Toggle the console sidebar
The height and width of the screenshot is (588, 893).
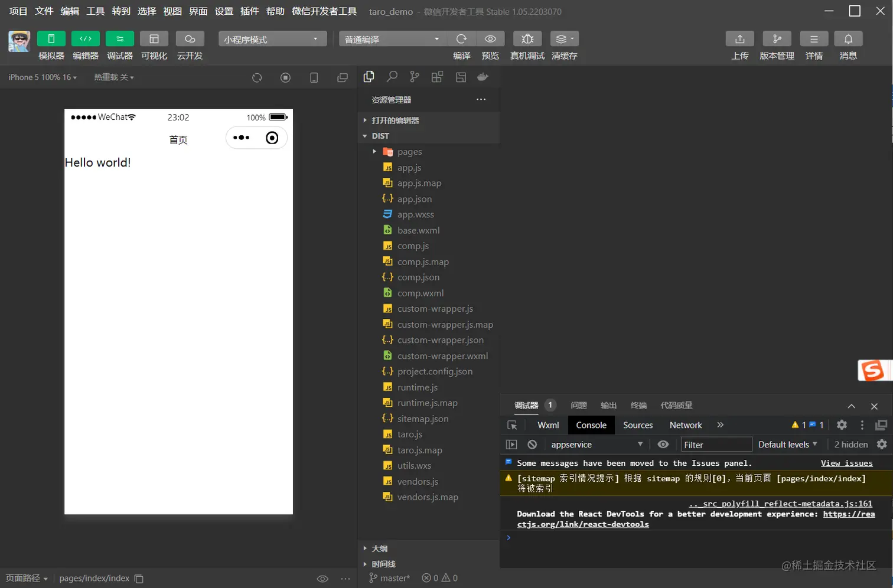(511, 445)
